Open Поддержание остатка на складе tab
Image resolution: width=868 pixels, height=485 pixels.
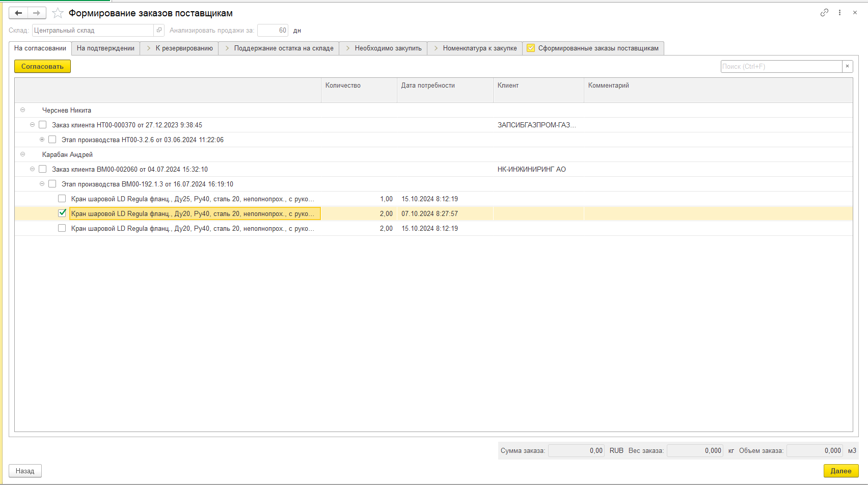[x=279, y=48]
